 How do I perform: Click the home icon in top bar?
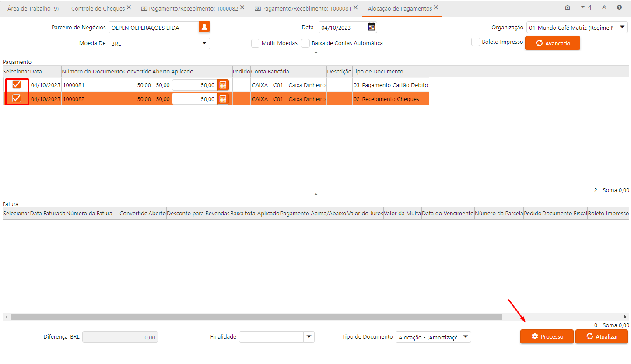568,7
